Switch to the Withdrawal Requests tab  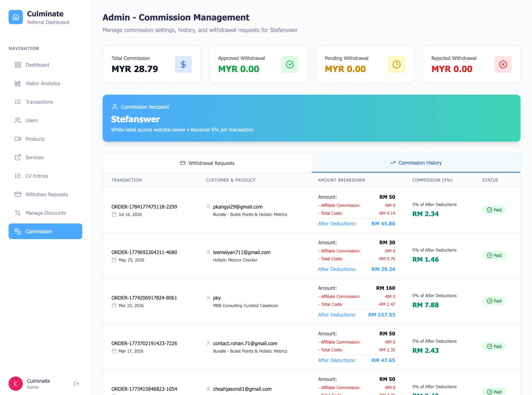tap(207, 163)
